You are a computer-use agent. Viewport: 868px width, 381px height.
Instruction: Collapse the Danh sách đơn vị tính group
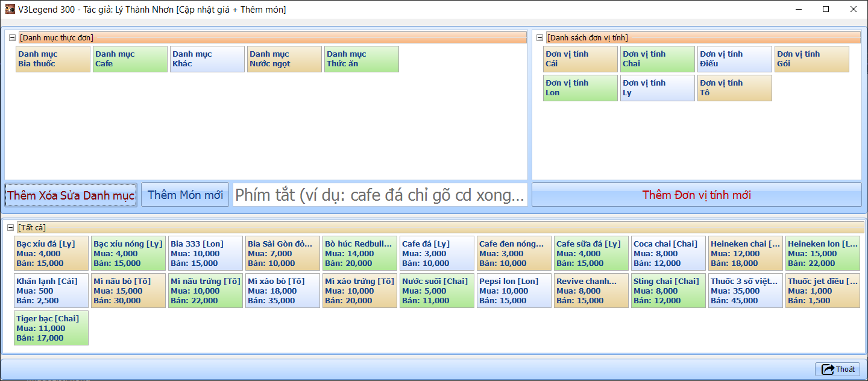[x=539, y=38]
